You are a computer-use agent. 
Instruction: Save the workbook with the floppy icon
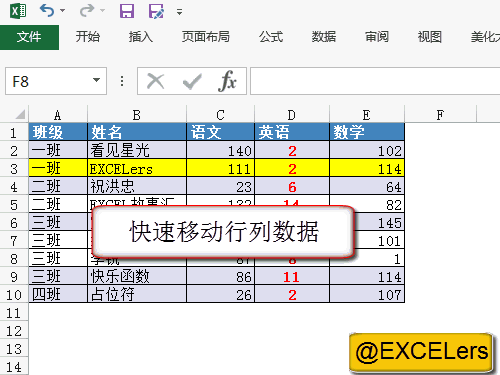pyautogui.click(x=127, y=11)
